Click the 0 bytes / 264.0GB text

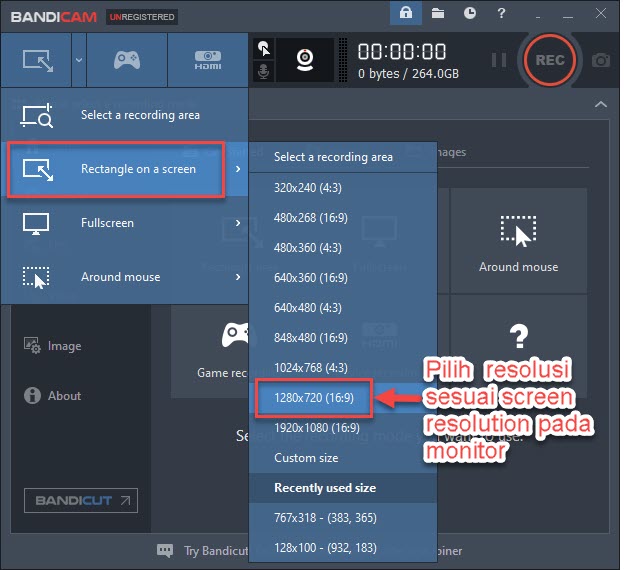click(408, 74)
